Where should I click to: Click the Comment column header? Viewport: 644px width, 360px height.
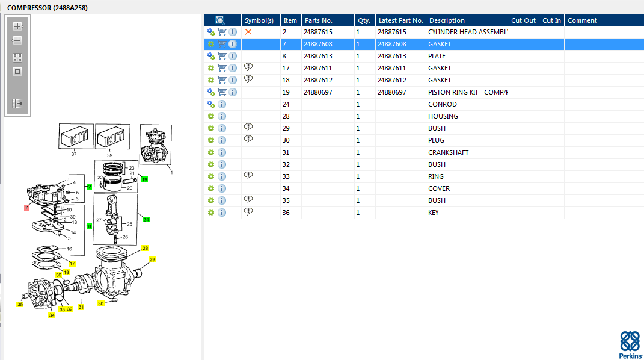click(604, 20)
